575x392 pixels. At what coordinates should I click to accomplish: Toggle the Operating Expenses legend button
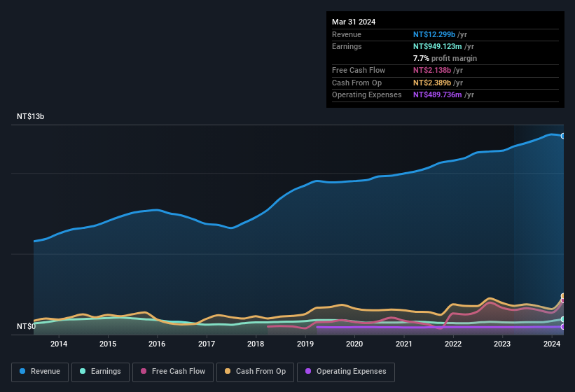pos(346,372)
